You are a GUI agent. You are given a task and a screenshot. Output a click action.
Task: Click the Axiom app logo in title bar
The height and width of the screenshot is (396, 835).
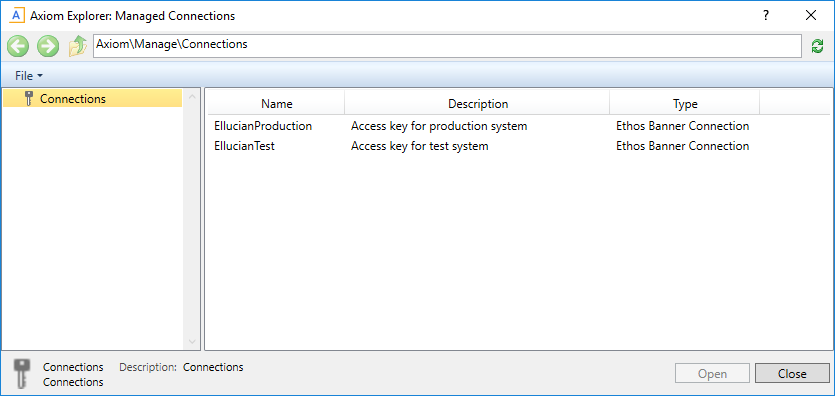tap(17, 15)
